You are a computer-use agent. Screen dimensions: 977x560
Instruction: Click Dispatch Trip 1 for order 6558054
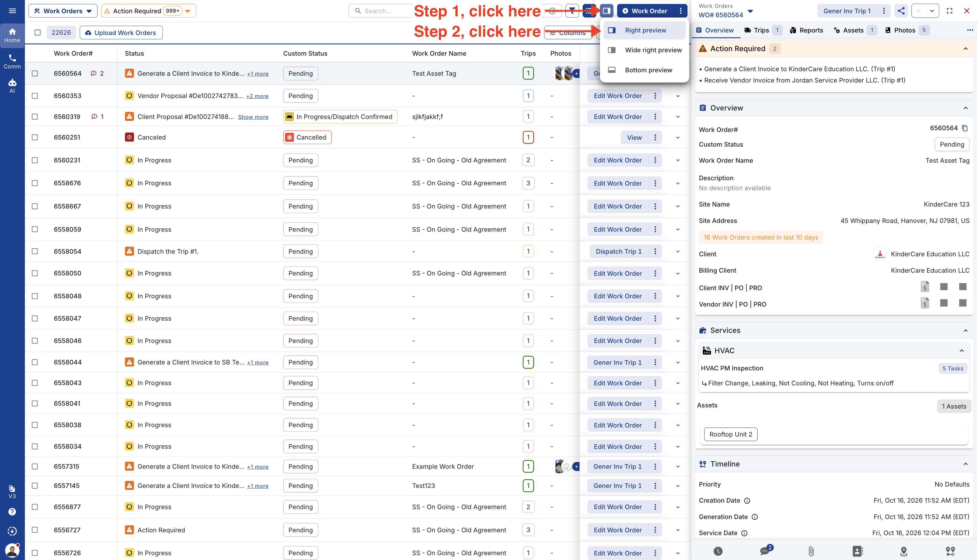(618, 251)
